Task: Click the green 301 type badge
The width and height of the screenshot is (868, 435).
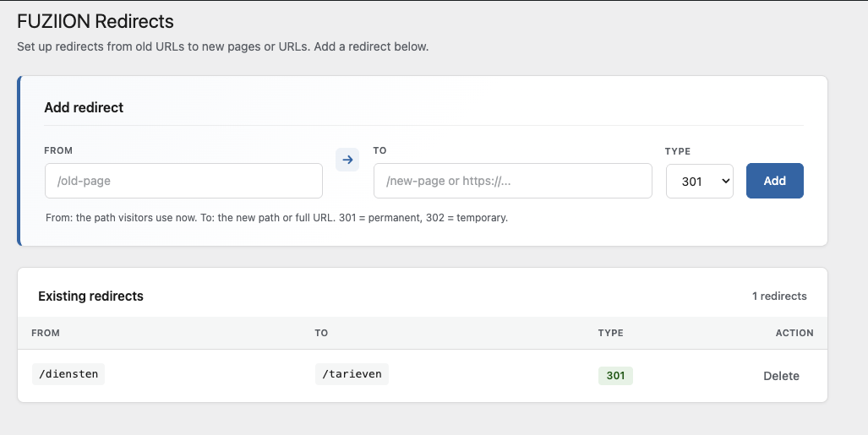Action: pyautogui.click(x=615, y=376)
